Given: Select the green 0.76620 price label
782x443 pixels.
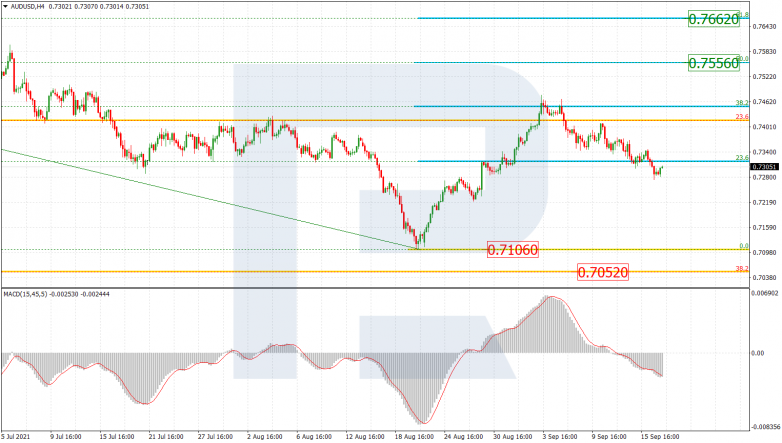Looking at the screenshot, I should coord(713,19).
